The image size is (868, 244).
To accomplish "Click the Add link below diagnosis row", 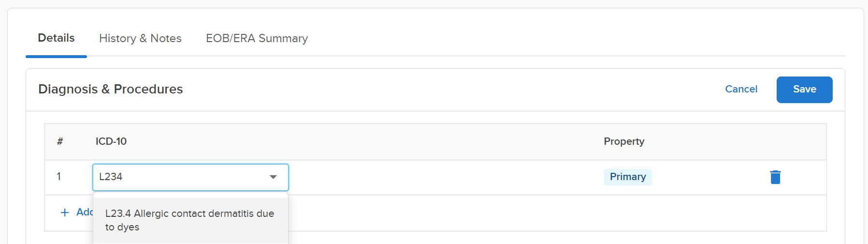I will tap(85, 212).
